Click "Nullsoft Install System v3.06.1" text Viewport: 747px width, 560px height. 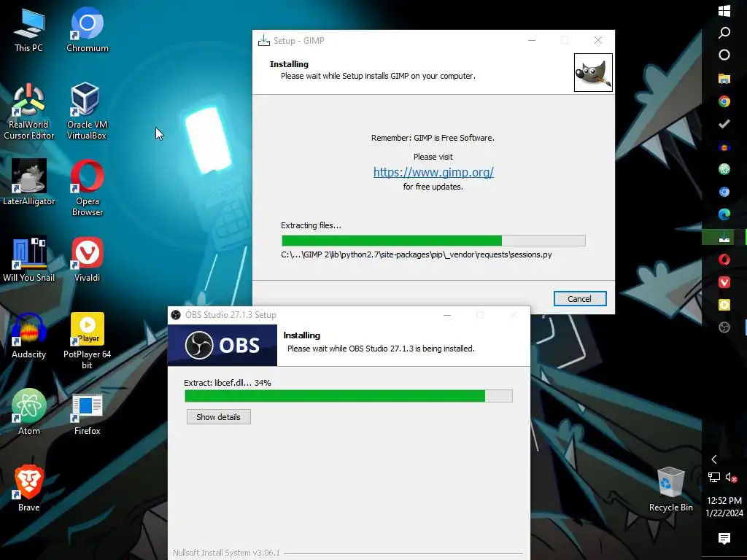coord(226,553)
